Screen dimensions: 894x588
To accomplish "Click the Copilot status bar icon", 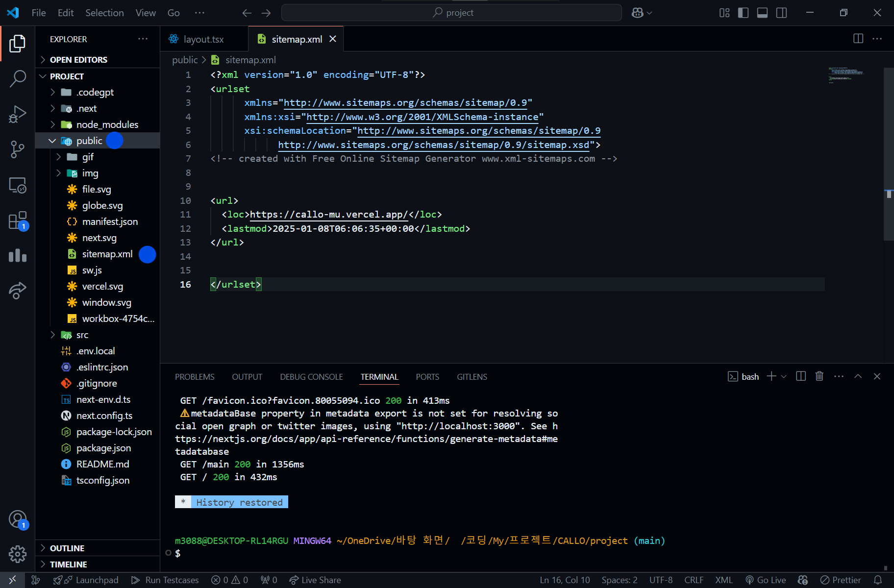I will click(803, 580).
